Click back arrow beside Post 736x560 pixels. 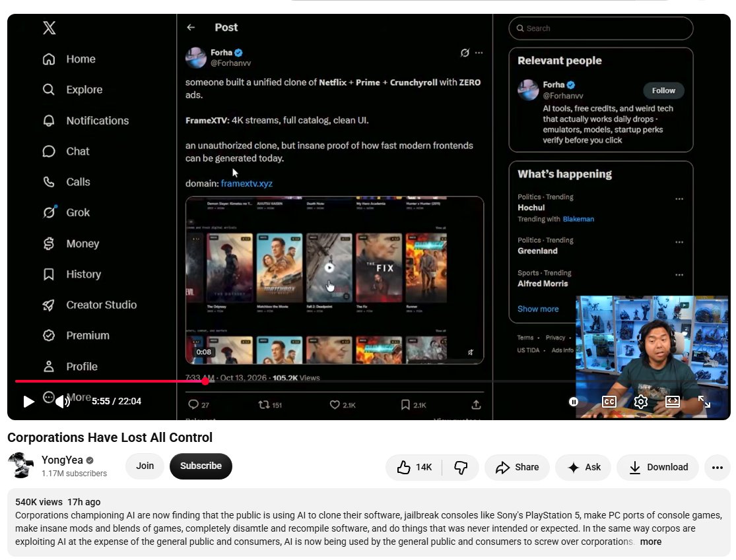coord(191,27)
